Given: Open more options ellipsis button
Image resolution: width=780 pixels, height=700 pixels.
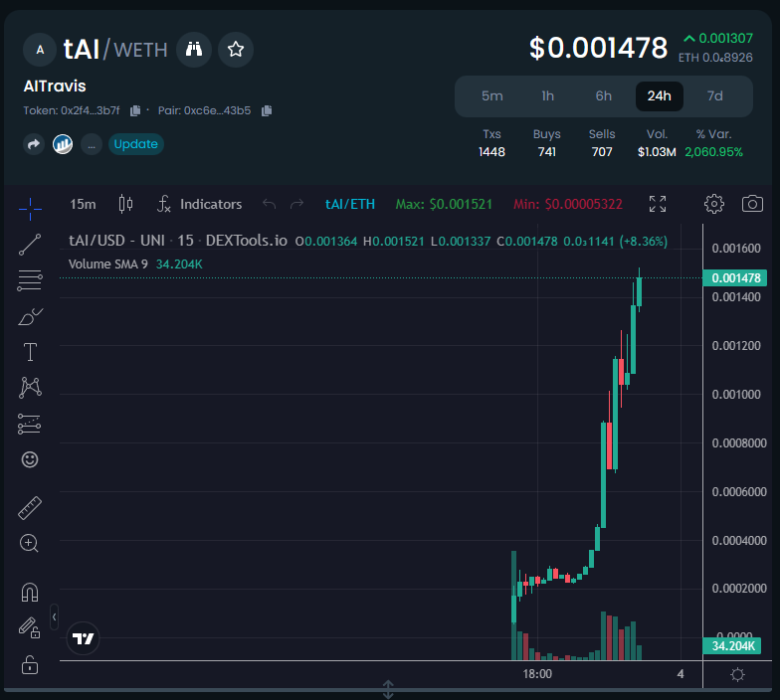Looking at the screenshot, I should coord(92,145).
